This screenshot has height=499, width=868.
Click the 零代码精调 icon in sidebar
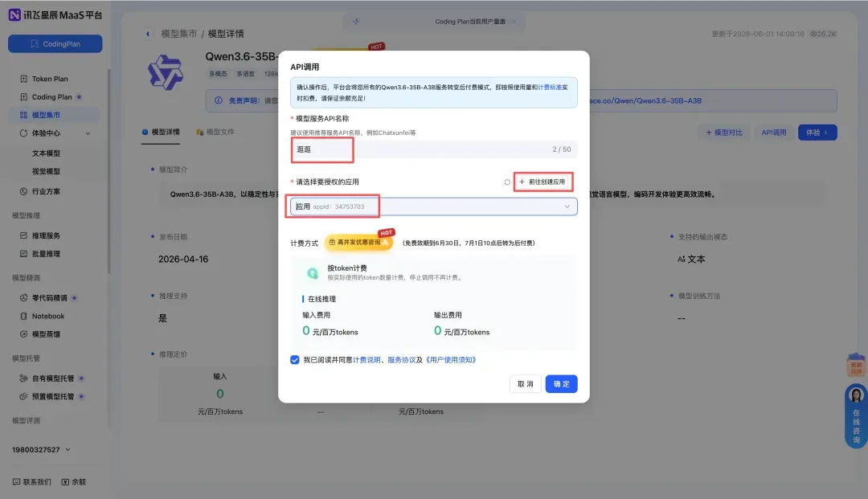point(23,298)
